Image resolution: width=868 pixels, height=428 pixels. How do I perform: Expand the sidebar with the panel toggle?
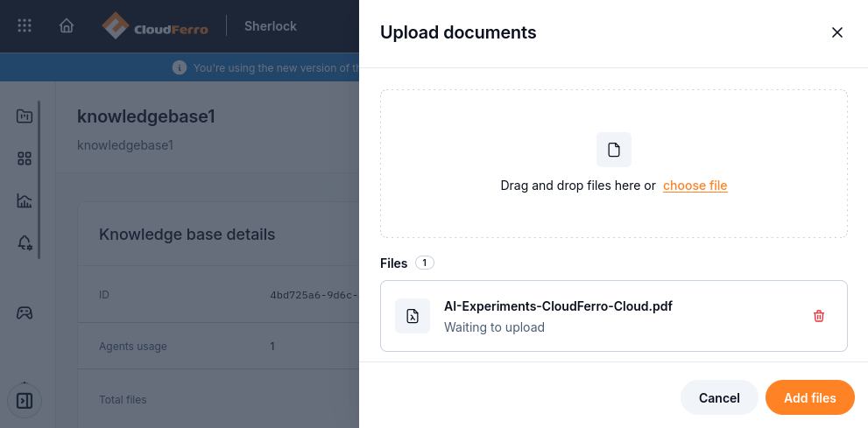pos(25,400)
